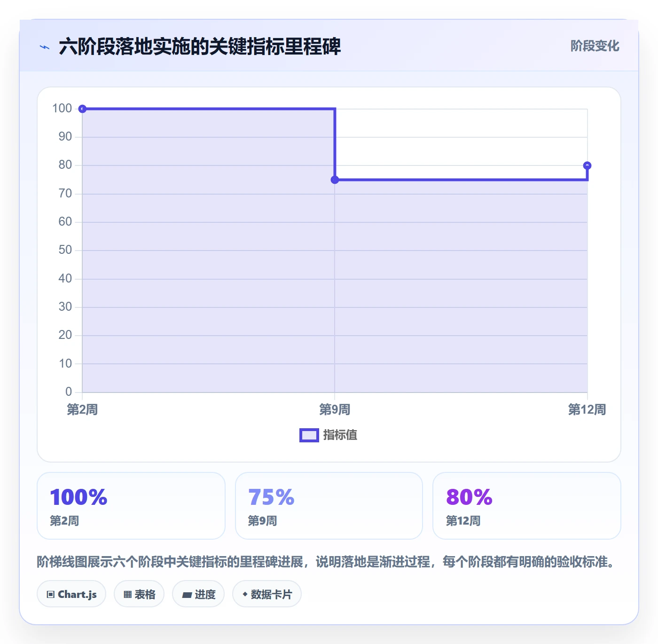This screenshot has width=658, height=644.
Task: Select the data point at 第12周
Action: point(587,165)
